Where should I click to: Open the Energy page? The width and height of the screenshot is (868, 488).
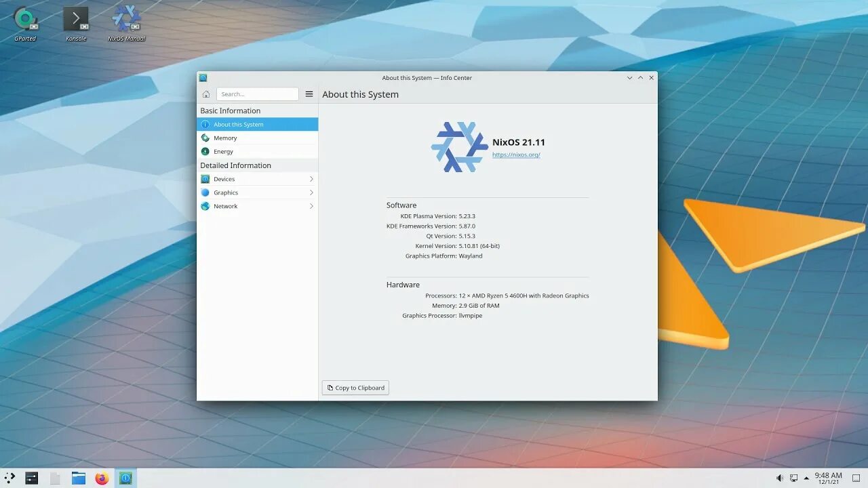257,151
